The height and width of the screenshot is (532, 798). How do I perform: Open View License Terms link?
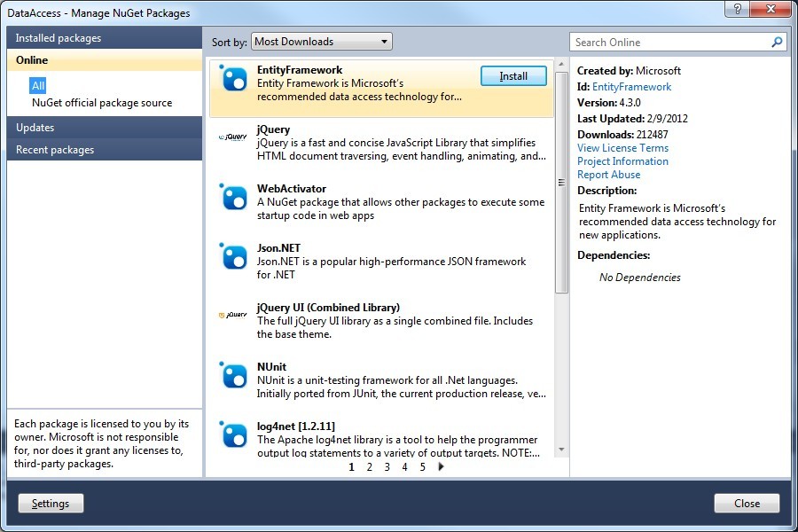point(623,148)
